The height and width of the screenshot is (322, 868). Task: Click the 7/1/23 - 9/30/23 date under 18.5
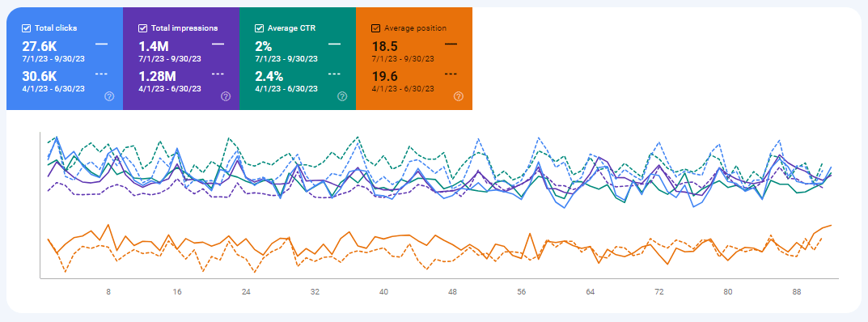[402, 58]
